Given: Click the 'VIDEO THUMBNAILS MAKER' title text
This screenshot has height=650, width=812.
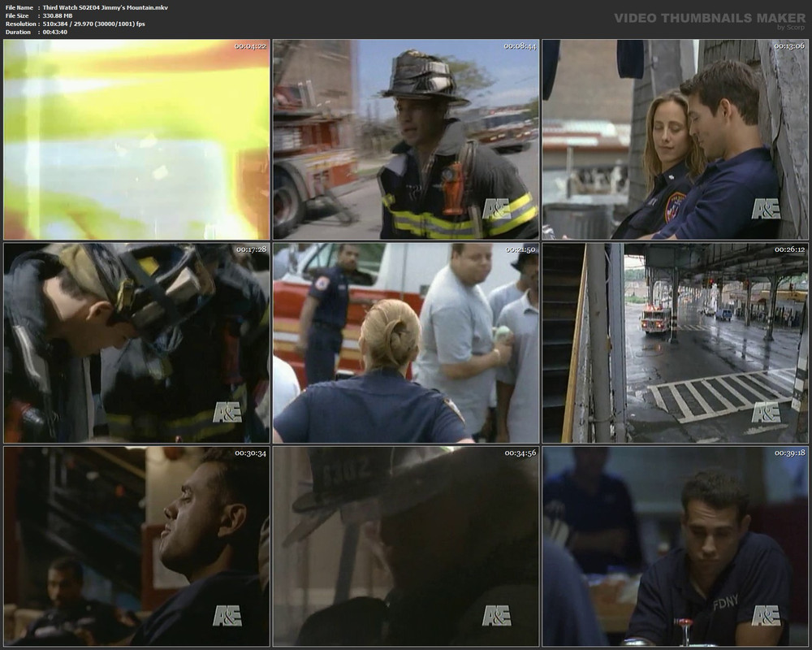Looking at the screenshot, I should (710, 18).
